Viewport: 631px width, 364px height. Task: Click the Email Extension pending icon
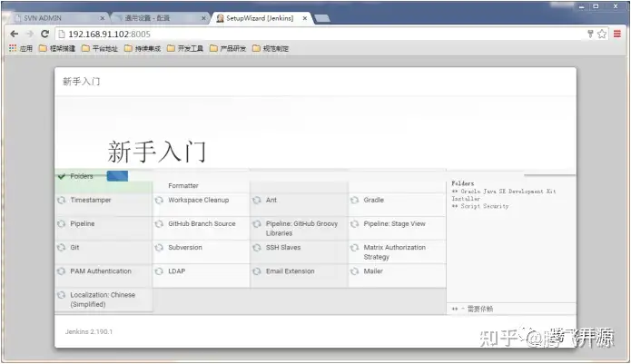(257, 271)
